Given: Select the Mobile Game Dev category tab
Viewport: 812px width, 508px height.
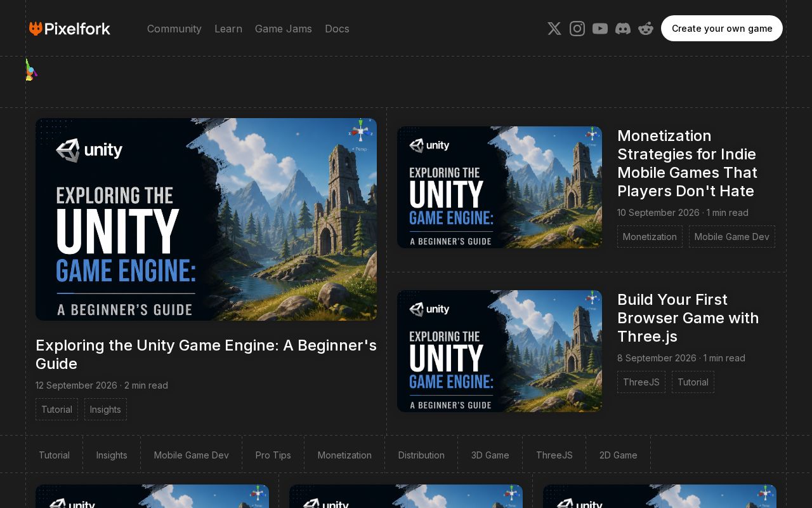Looking at the screenshot, I should [x=191, y=455].
